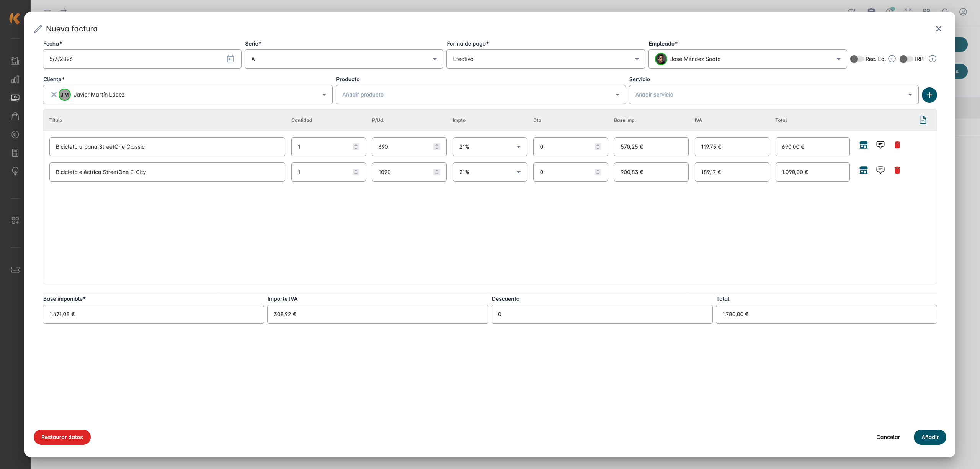Click into the Descuento input field
The image size is (980, 469).
(601, 314)
